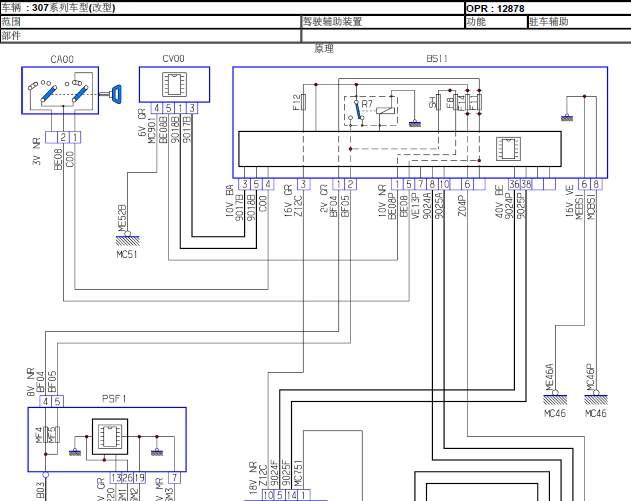This screenshot has width=631, height=501.
Task: Click the chip icon in the BSI1 module
Action: (x=508, y=148)
